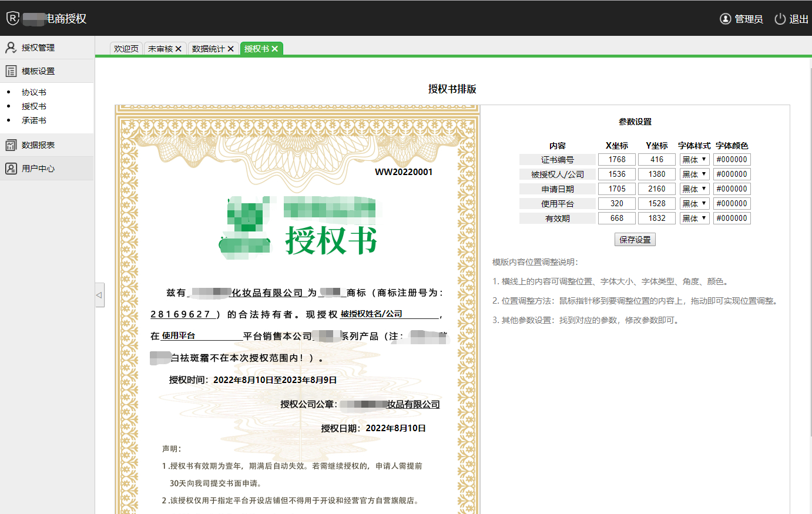Screen dimensions: 812x514
Task: Click X coordinate field for 申请日期
Action: coord(617,189)
